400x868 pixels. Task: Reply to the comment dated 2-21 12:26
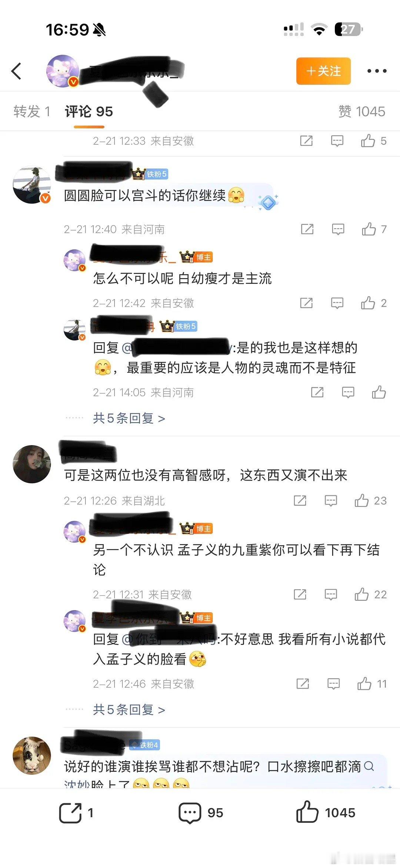click(x=331, y=501)
